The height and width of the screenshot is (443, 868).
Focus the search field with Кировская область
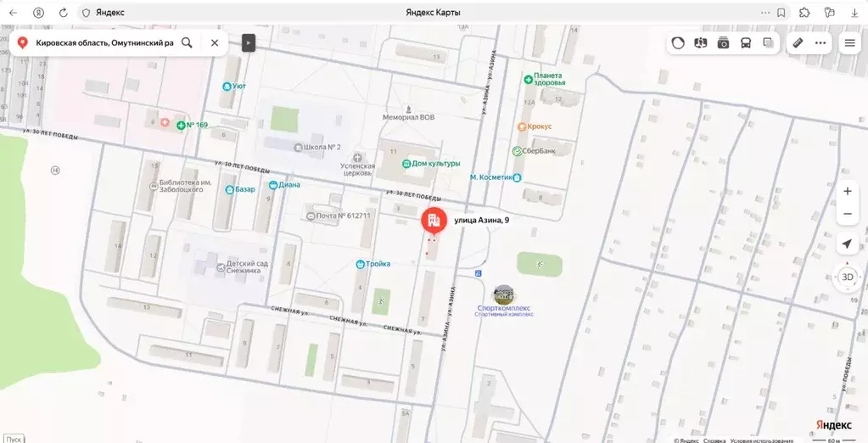(x=104, y=42)
